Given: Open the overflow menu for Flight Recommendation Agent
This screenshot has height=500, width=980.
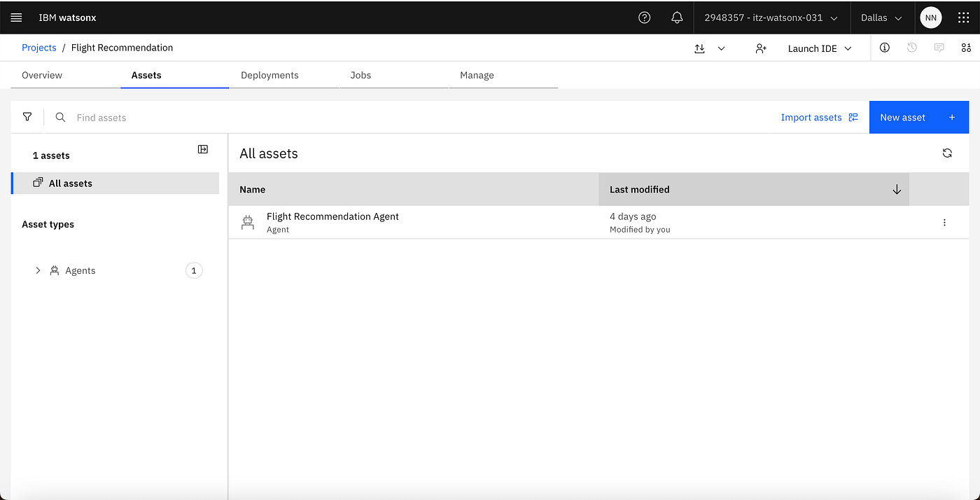Looking at the screenshot, I should point(944,222).
